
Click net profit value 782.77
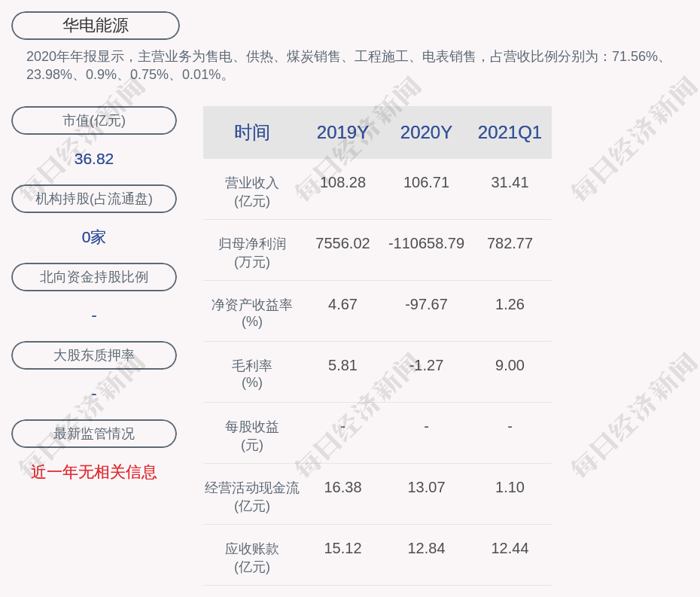point(510,243)
